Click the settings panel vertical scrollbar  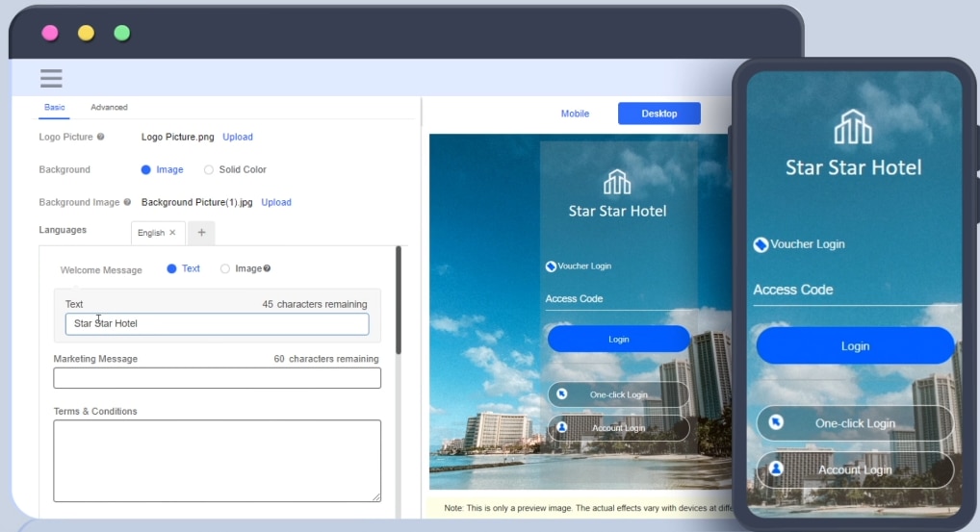[399, 300]
